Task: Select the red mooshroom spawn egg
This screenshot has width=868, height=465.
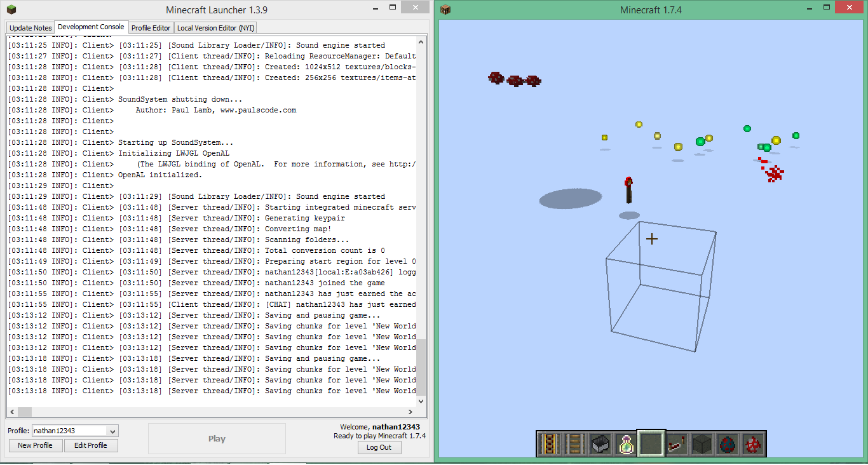Action: click(x=753, y=443)
